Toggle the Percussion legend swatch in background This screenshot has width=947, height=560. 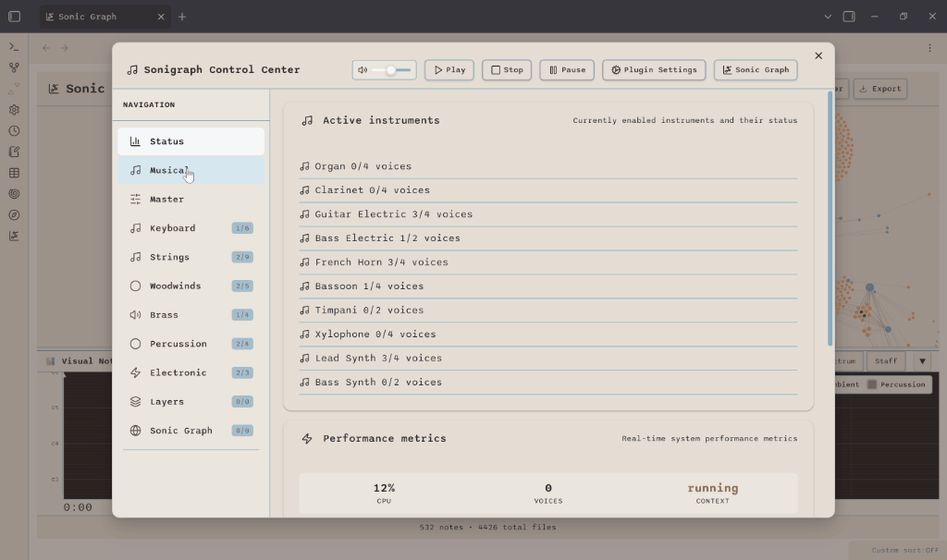[x=872, y=384]
